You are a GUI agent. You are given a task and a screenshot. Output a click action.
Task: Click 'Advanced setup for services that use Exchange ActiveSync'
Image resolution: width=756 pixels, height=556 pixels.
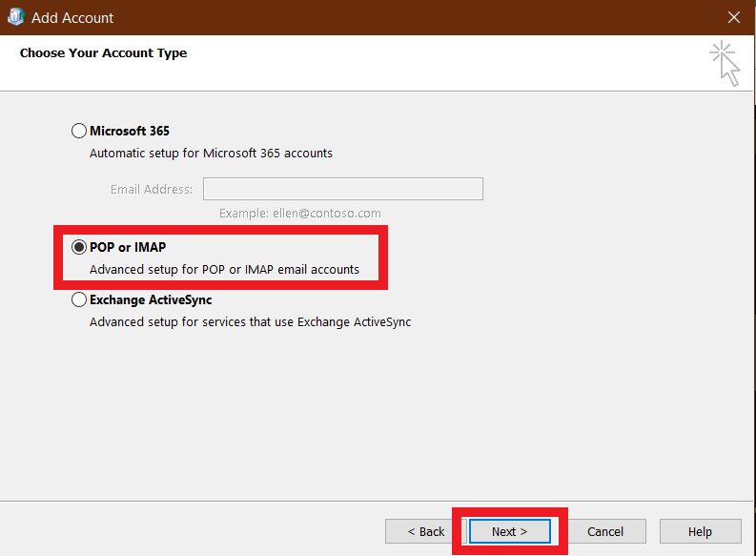point(250,321)
